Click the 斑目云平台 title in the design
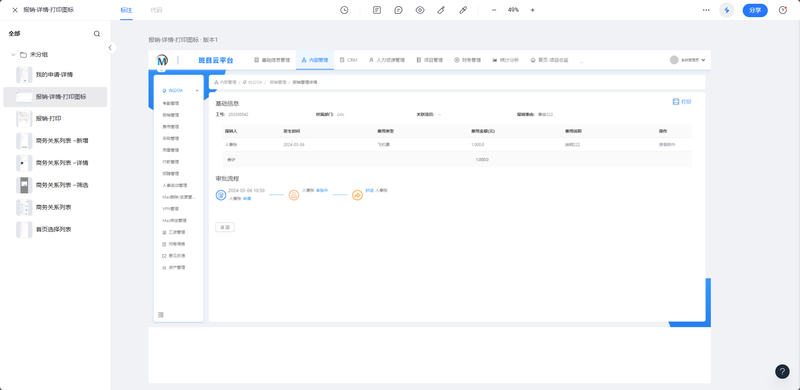 click(215, 60)
